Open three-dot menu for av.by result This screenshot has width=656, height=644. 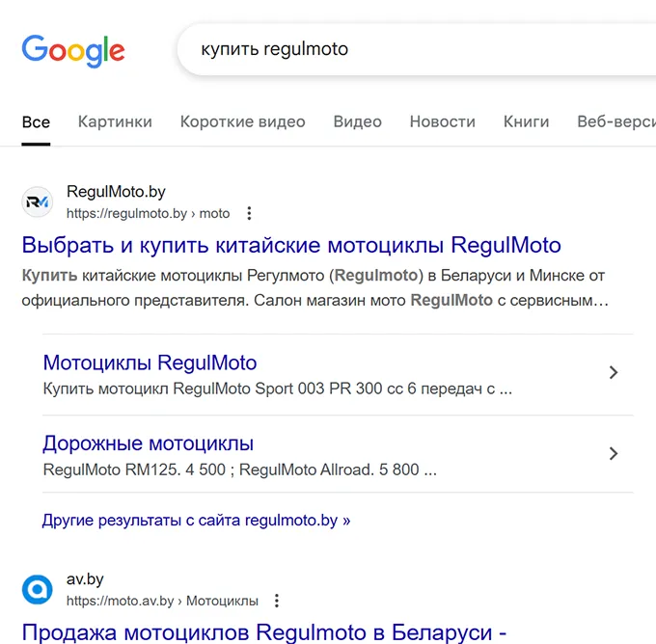coord(277,601)
